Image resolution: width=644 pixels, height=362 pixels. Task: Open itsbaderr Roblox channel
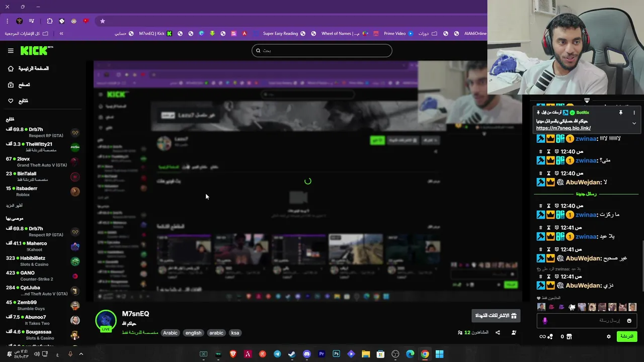(43, 191)
